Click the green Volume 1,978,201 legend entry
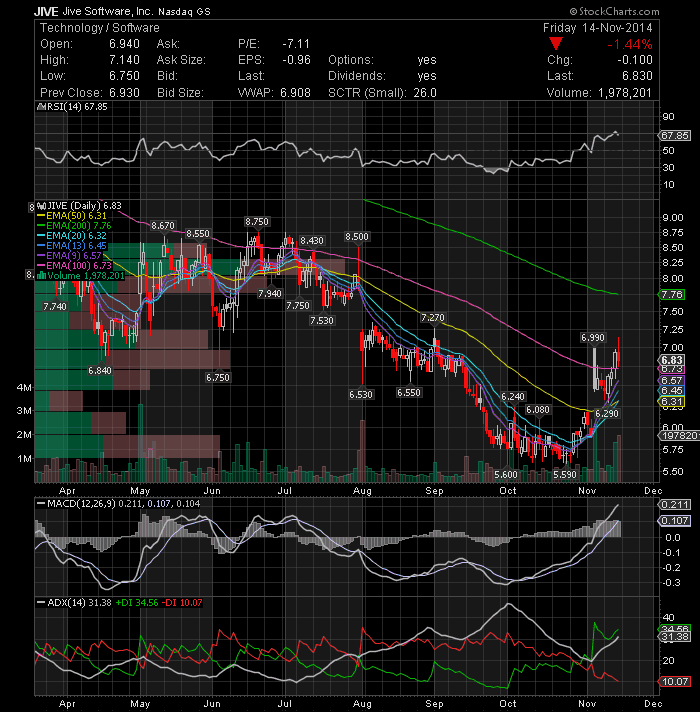Image resolution: width=700 pixels, height=712 pixels. [x=81, y=276]
